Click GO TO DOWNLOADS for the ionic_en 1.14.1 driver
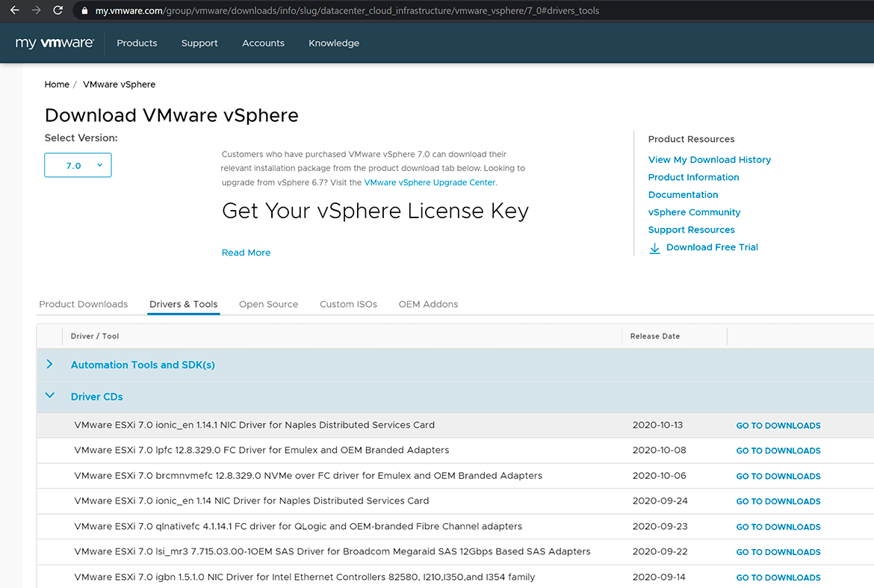Screen dimensions: 874x588 click(x=778, y=424)
